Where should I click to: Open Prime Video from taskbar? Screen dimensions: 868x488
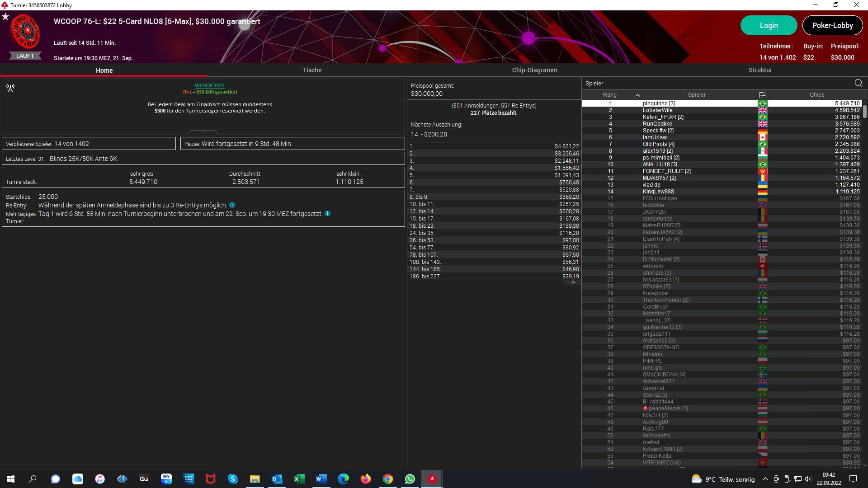189,479
